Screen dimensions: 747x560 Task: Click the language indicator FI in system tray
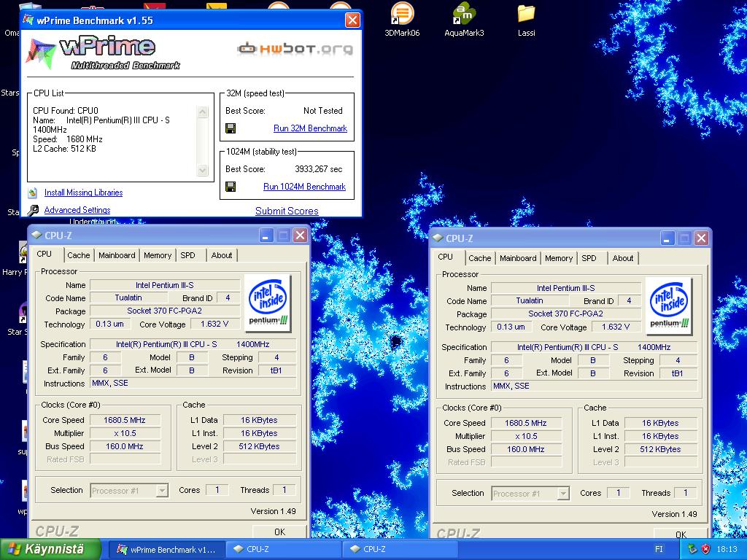(659, 549)
